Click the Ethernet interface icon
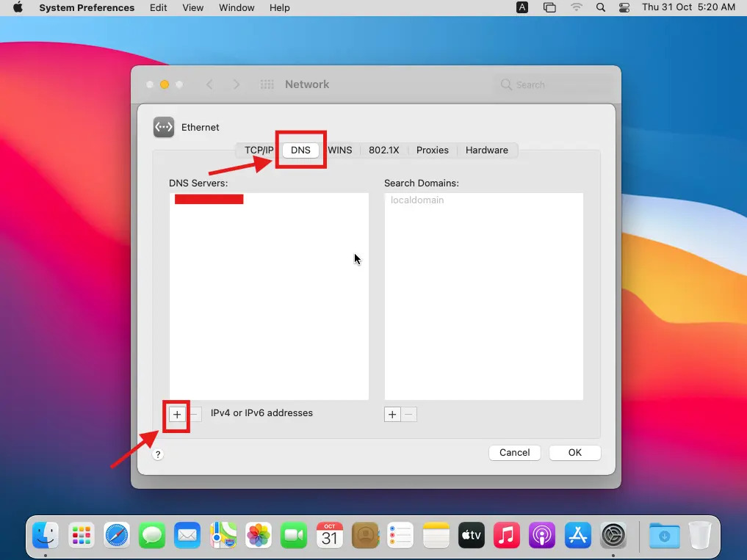 click(163, 127)
